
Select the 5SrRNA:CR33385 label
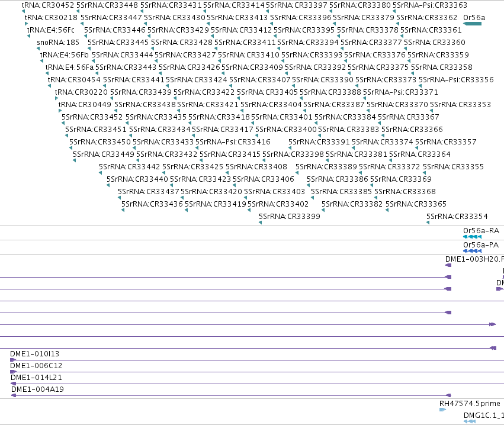342,192
